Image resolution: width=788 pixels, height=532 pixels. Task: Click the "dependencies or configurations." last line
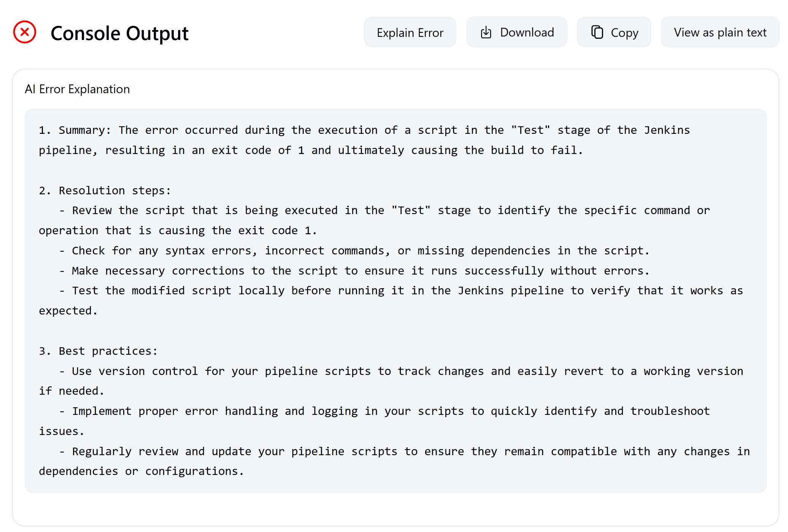coord(141,472)
